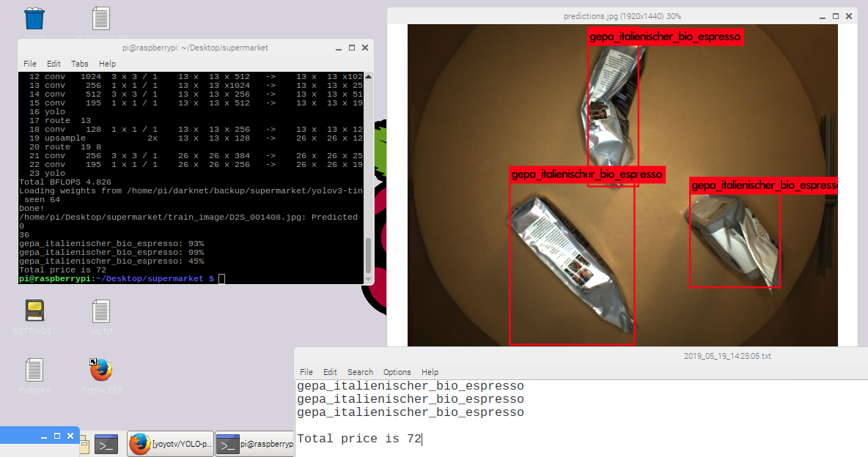
Task: Click the first gepa_italienischer_bio_espresso line in the editor
Action: coord(411,386)
